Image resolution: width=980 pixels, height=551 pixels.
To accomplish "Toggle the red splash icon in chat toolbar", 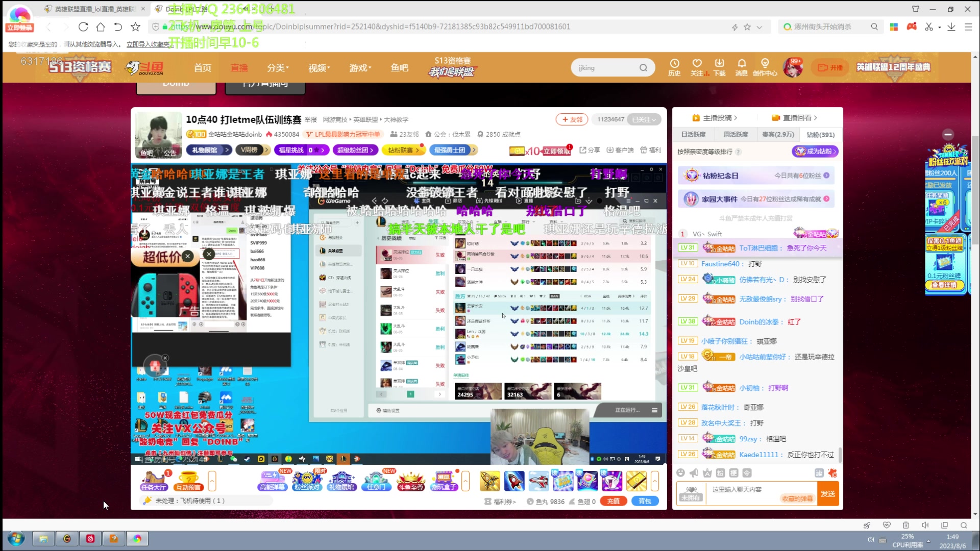I will (x=832, y=473).
